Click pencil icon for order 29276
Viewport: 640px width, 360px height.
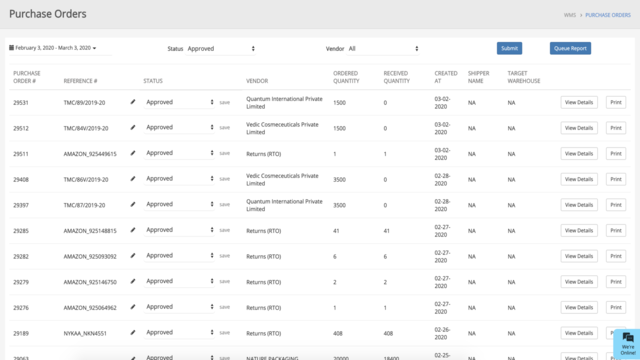(x=133, y=307)
